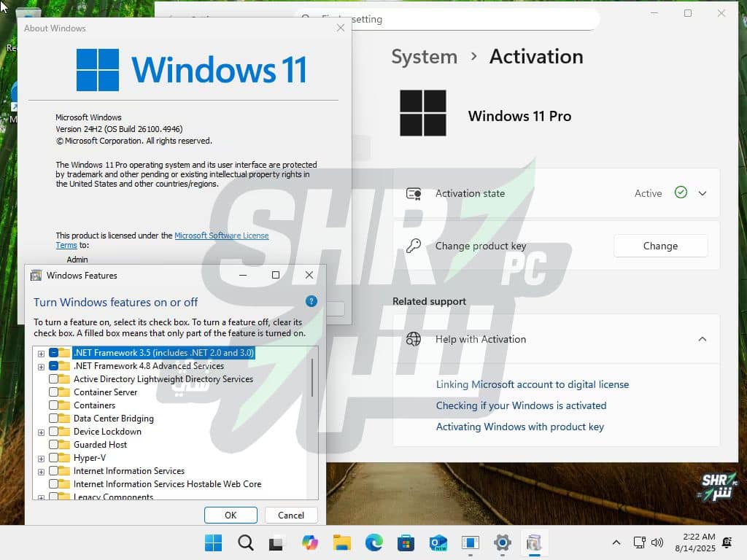747x560 pixels.
Task: Enable Internet Information Services Hostable Web Core
Action: 53,484
